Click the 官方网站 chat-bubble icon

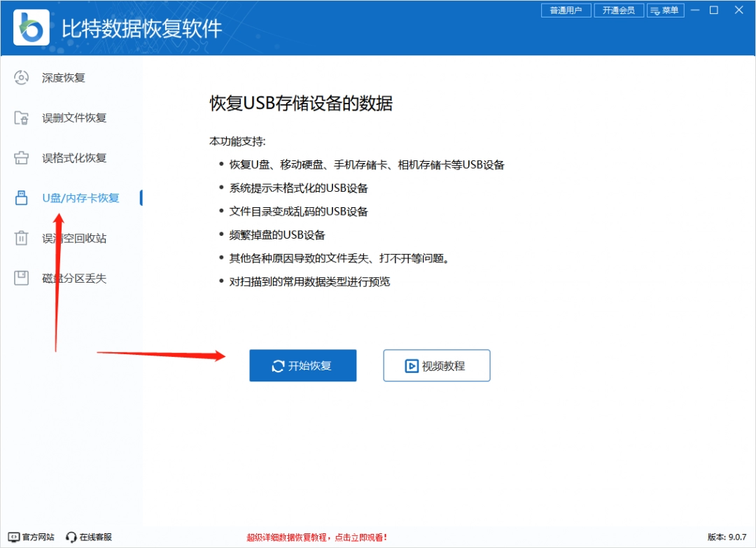point(12,537)
